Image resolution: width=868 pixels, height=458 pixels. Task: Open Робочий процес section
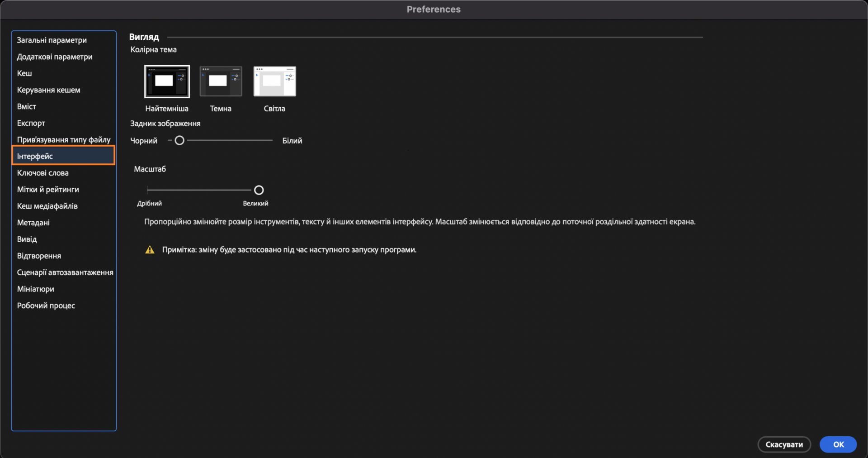64,305
